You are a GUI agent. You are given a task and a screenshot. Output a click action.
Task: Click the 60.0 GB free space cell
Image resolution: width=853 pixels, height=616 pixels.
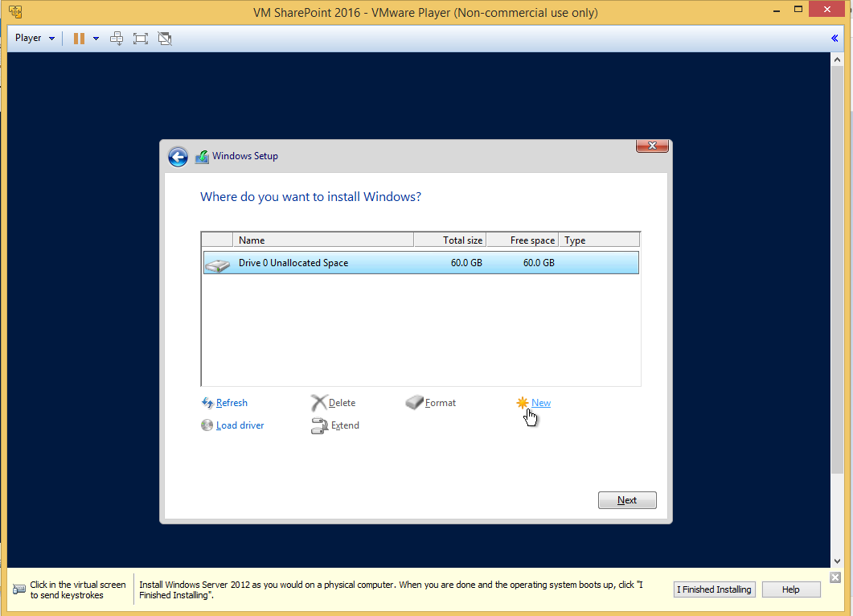coord(539,263)
